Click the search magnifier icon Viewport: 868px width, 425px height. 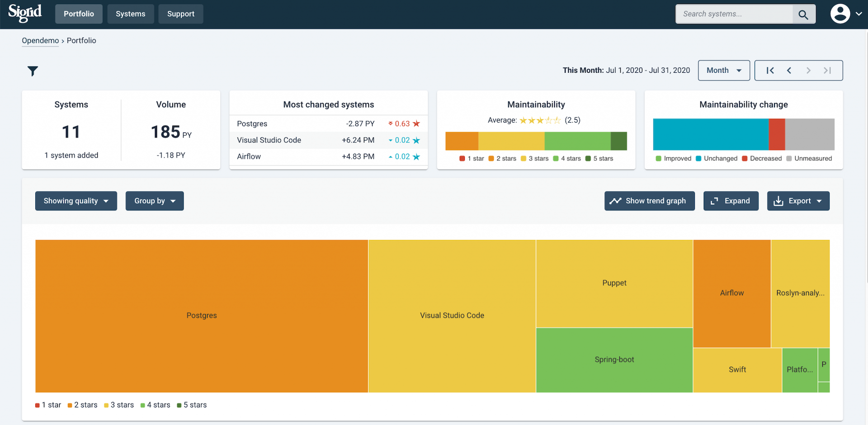(x=803, y=14)
